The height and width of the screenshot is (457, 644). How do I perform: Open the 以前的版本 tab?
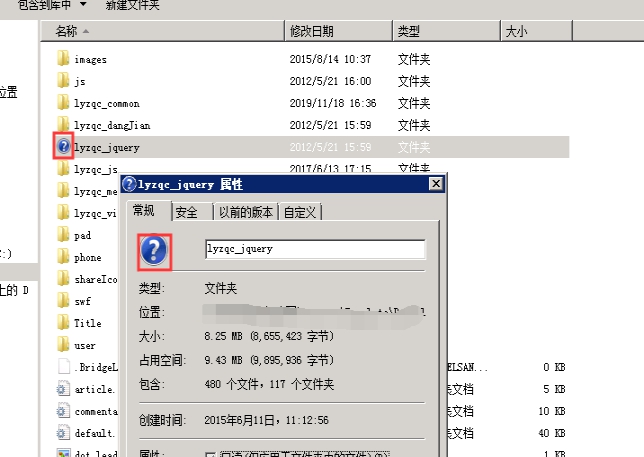tap(245, 212)
